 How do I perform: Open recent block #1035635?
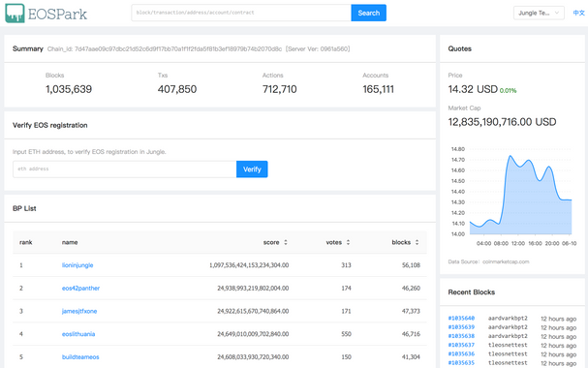point(461,363)
